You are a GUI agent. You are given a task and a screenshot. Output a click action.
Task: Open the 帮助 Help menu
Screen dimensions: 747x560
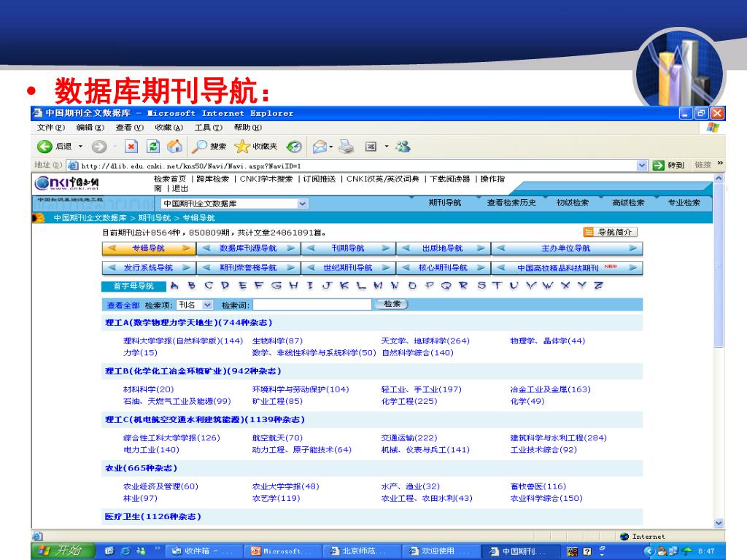point(248,127)
